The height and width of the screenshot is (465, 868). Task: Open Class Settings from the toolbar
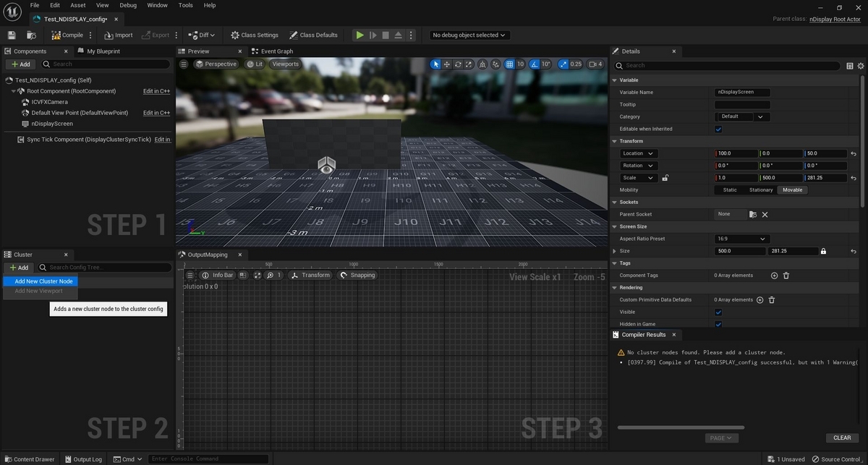pos(255,35)
